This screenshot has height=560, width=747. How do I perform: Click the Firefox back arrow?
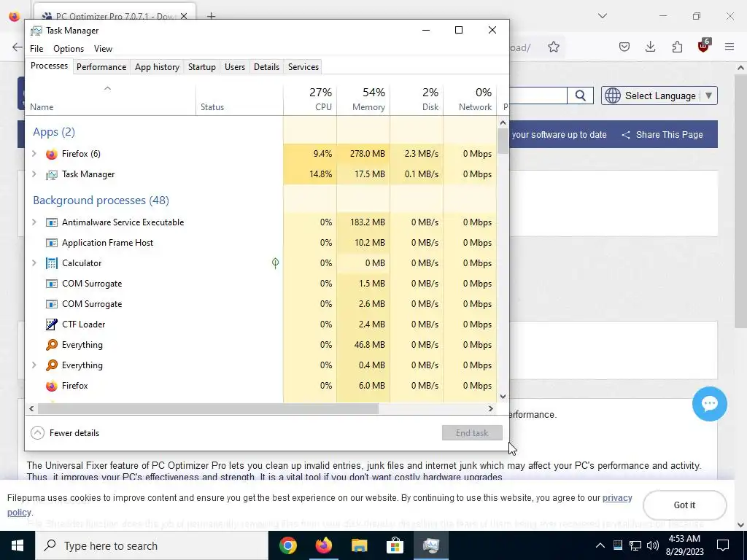pyautogui.click(x=18, y=47)
